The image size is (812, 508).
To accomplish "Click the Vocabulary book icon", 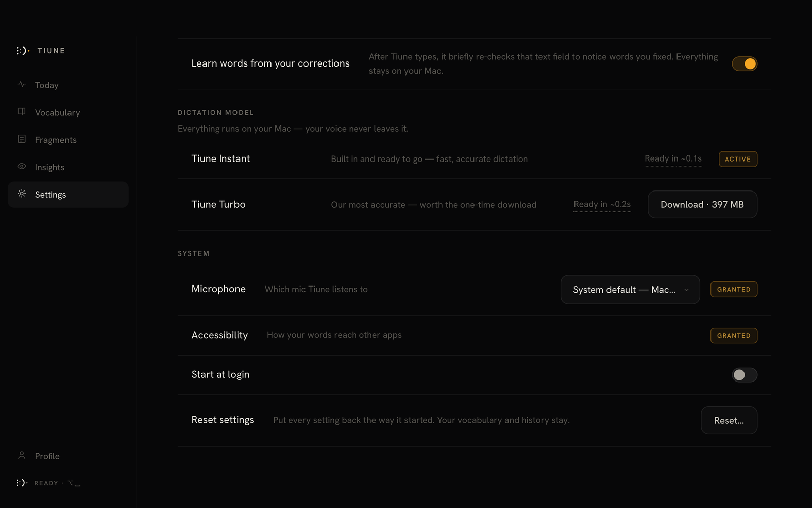I will pos(22,112).
